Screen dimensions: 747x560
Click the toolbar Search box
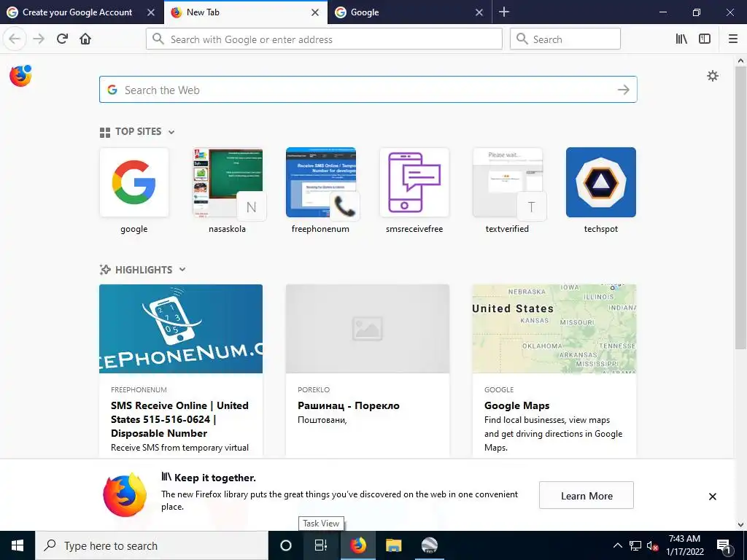click(565, 39)
